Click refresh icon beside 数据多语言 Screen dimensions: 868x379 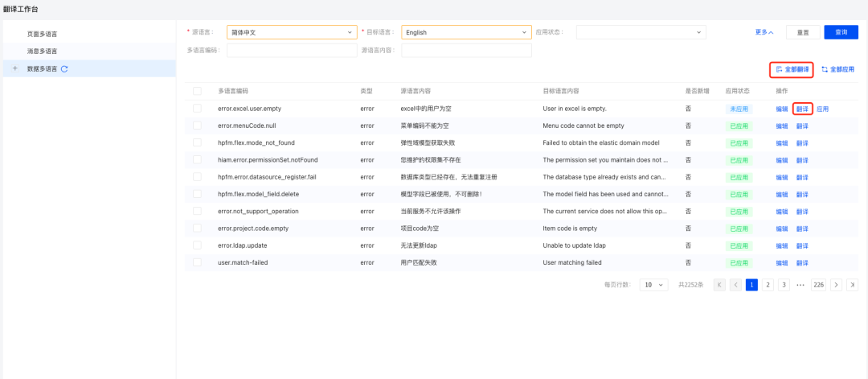click(x=64, y=69)
